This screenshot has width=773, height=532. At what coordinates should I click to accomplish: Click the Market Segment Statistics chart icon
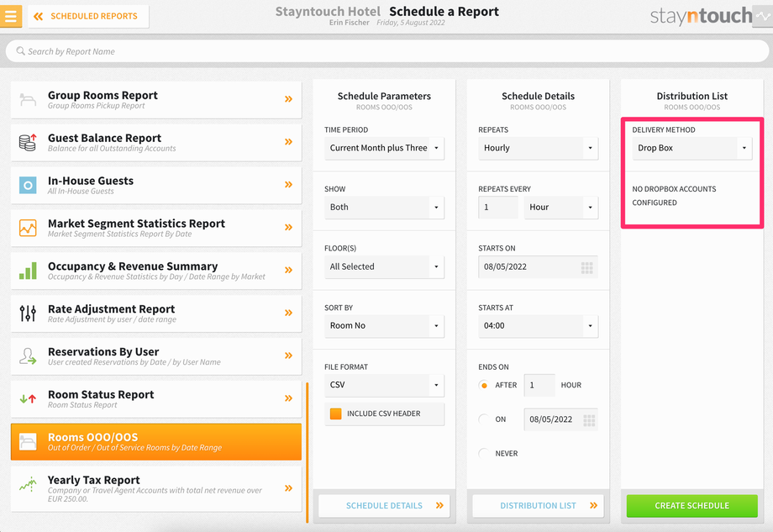pyautogui.click(x=28, y=228)
